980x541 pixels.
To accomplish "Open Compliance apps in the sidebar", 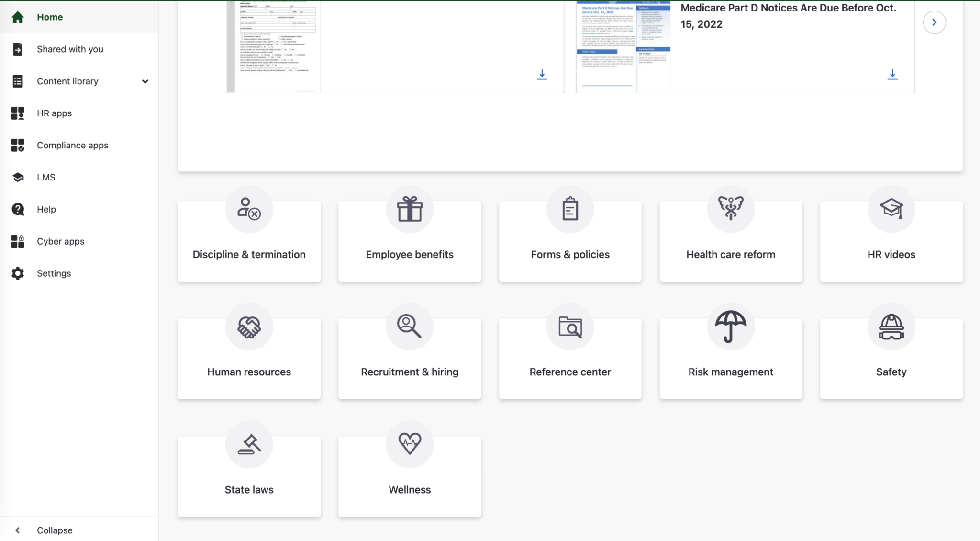I will click(x=72, y=145).
